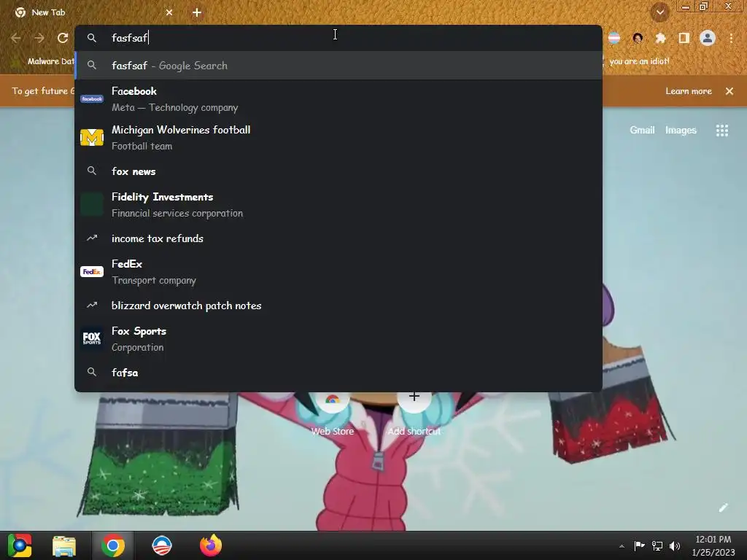Click the FedEx logo icon
747x560 pixels.
[92, 271]
